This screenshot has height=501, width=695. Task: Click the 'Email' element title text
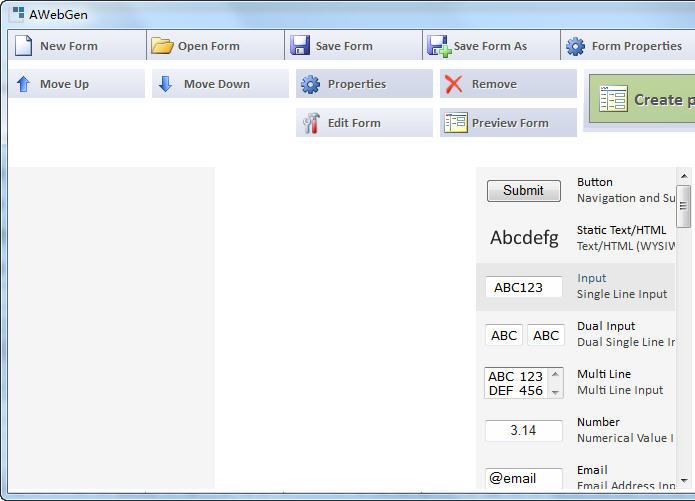592,470
